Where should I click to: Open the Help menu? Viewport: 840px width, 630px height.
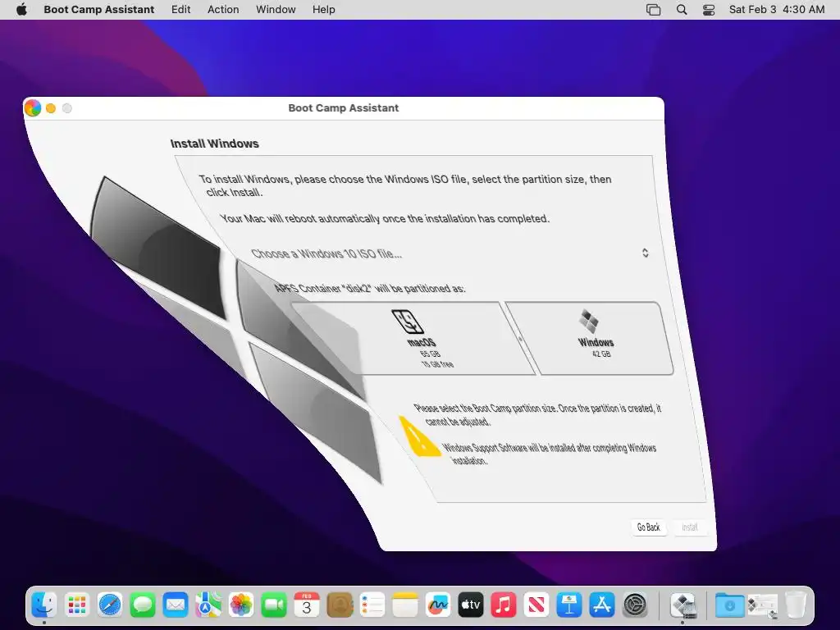tap(324, 10)
